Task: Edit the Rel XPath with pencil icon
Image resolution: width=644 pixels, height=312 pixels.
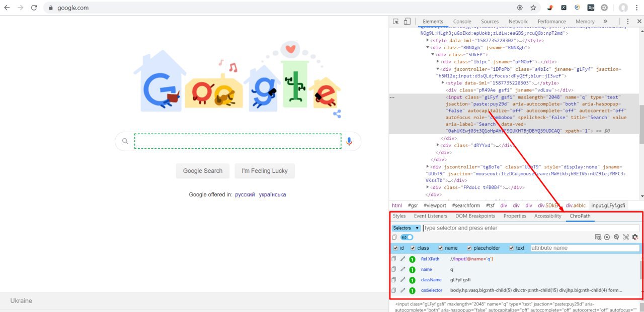Action: (403, 259)
